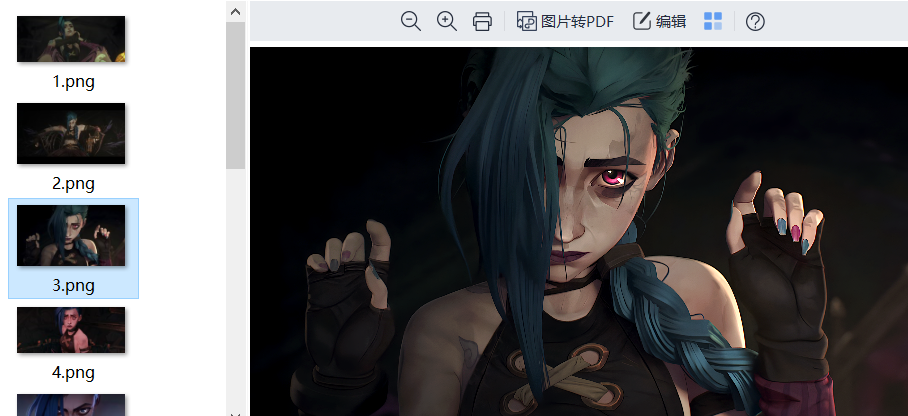Select the 2.png thumbnail image
This screenshot has height=416, width=908.
(71, 133)
